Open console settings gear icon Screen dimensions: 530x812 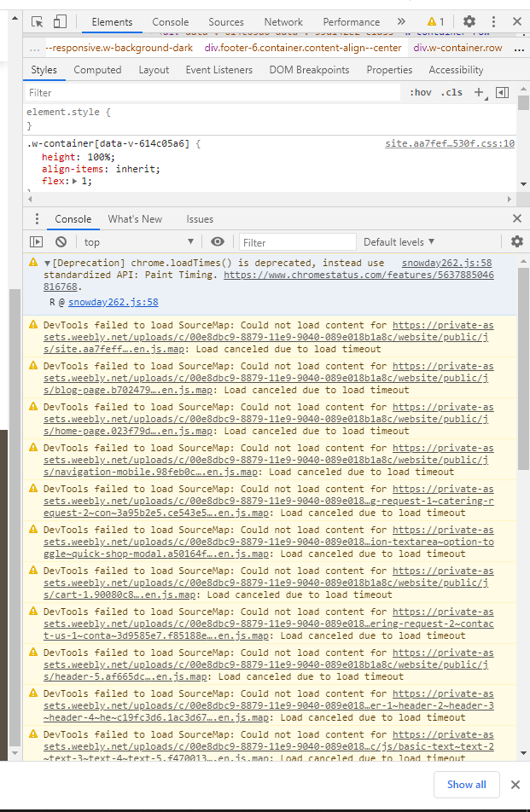[x=516, y=242]
